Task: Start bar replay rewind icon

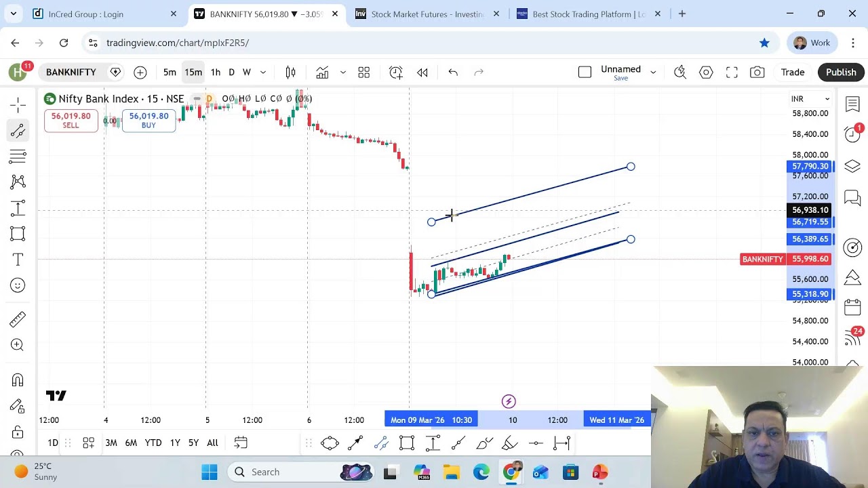Action: point(422,73)
